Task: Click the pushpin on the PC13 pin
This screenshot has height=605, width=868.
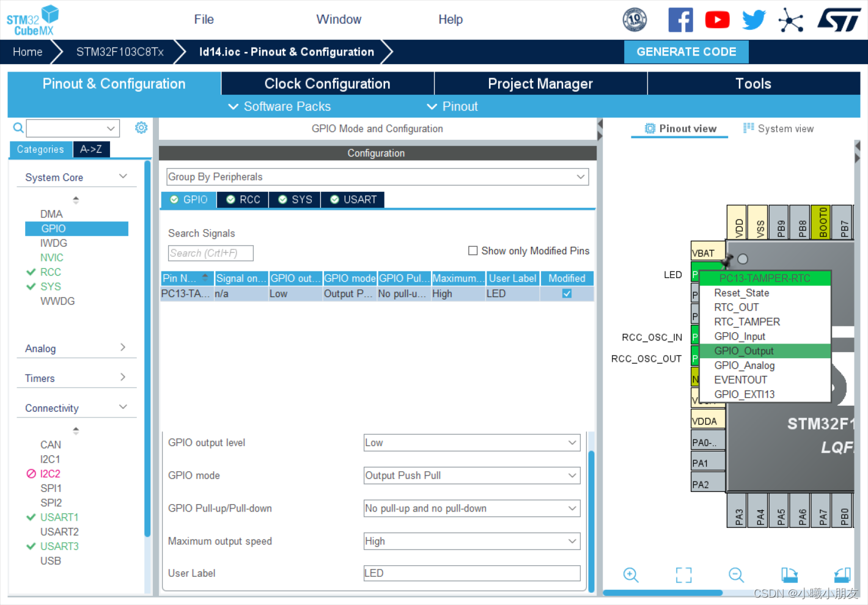Action: tap(727, 261)
